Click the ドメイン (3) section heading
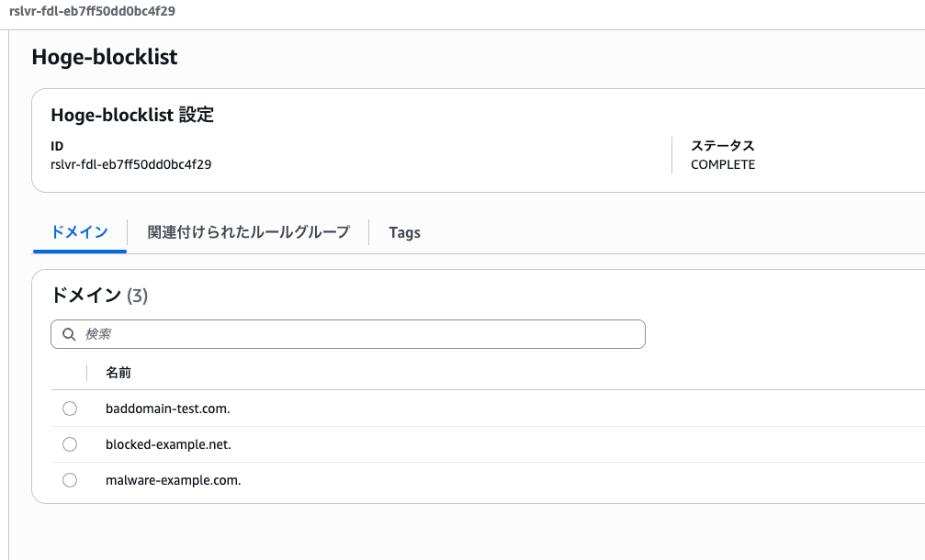Image resolution: width=925 pixels, height=560 pixels. (99, 295)
